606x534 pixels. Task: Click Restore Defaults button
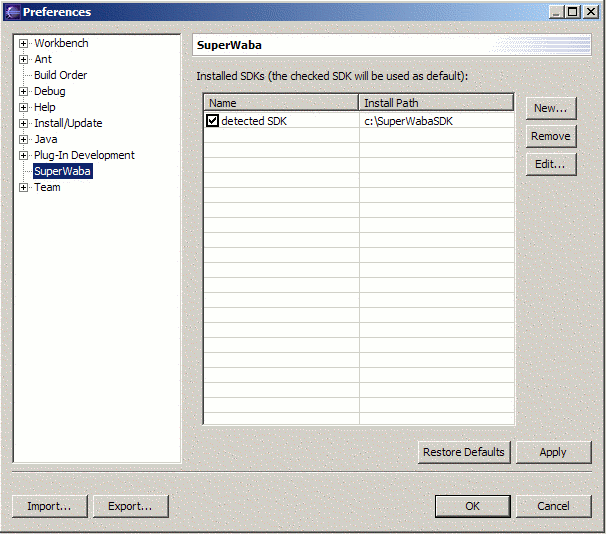pos(464,452)
